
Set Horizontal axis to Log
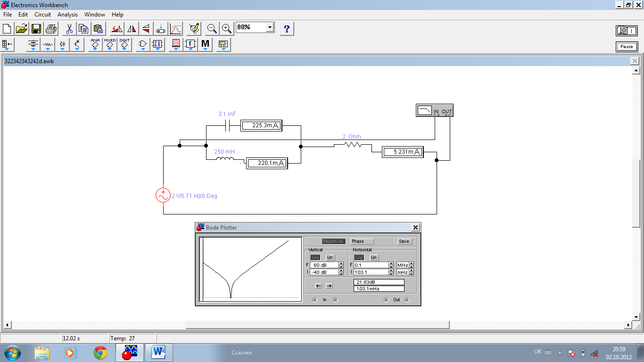[x=359, y=257]
